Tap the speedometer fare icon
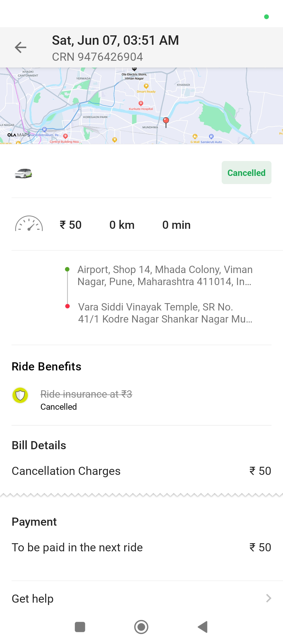283x644 pixels. 29,224
